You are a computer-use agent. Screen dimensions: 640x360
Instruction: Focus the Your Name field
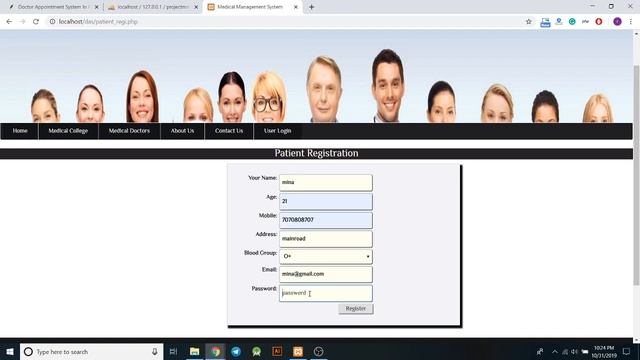tap(326, 182)
